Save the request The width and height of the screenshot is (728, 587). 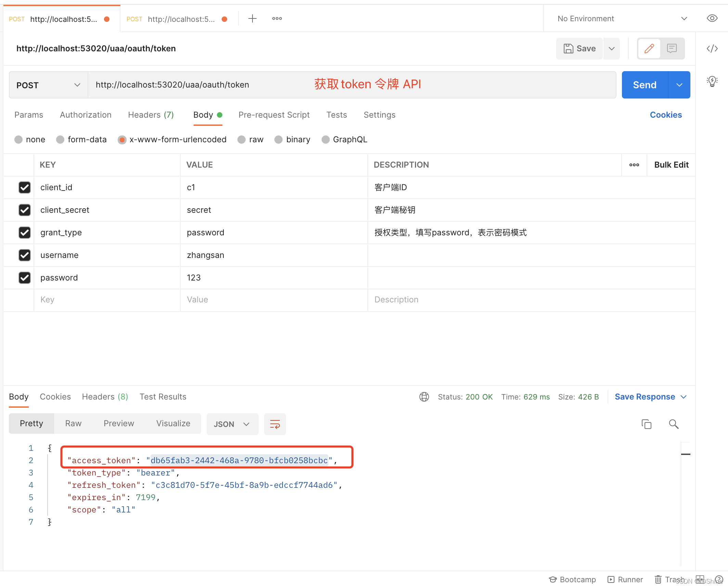pos(579,49)
